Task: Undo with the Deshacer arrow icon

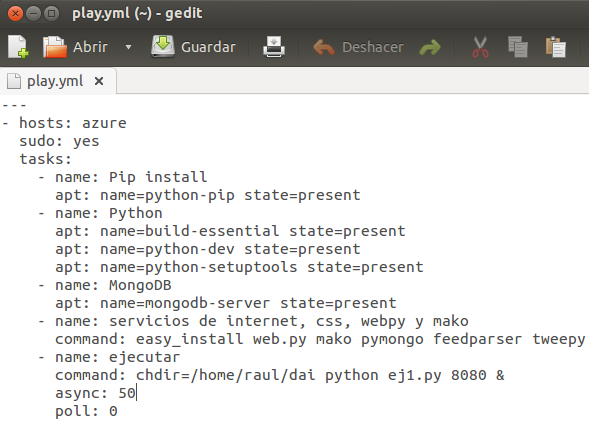Action: (x=323, y=47)
